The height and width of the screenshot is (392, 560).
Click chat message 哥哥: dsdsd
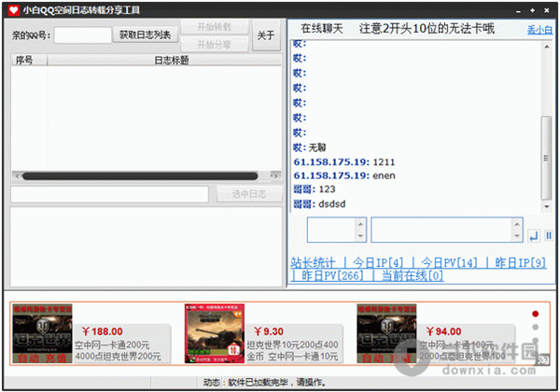pyautogui.click(x=319, y=204)
